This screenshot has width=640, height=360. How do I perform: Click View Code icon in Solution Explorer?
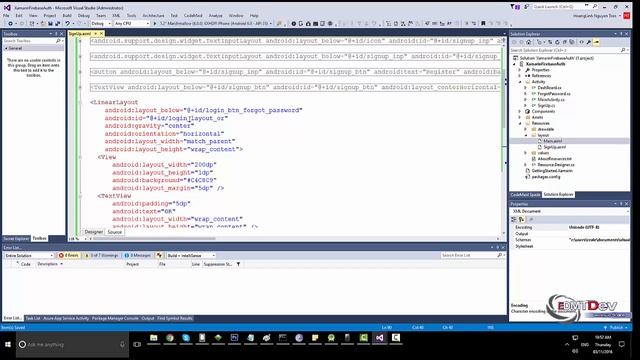pyautogui.click(x=581, y=42)
